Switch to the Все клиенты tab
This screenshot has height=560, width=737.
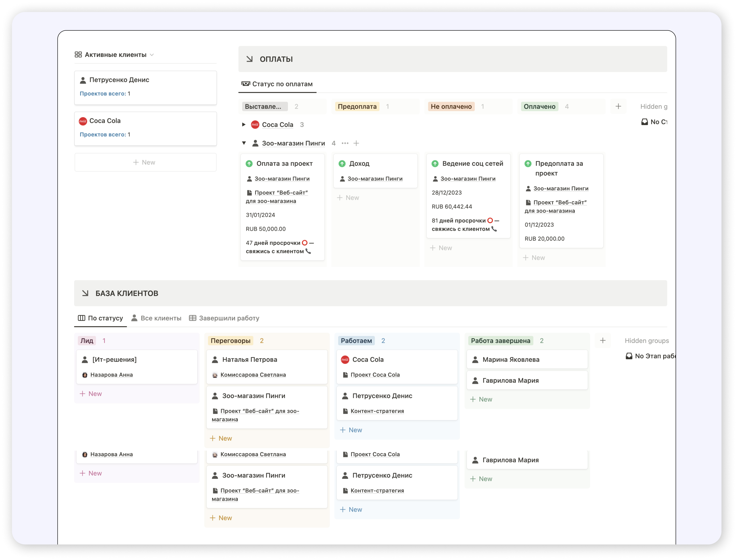[x=161, y=318]
